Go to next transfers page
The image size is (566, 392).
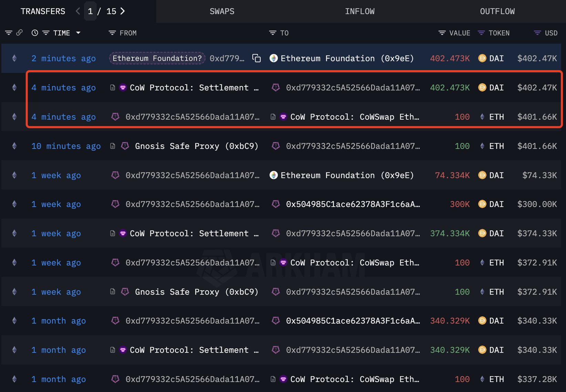[x=123, y=11]
